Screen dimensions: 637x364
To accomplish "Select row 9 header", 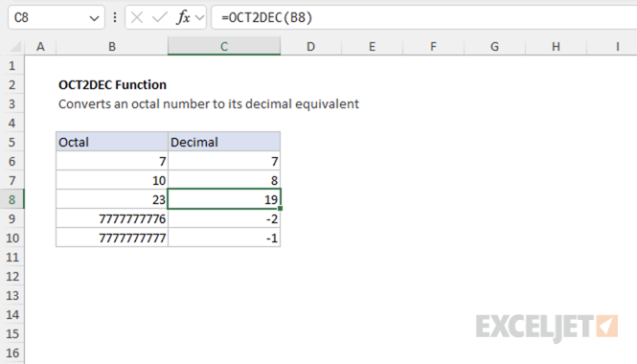I will (x=12, y=218).
